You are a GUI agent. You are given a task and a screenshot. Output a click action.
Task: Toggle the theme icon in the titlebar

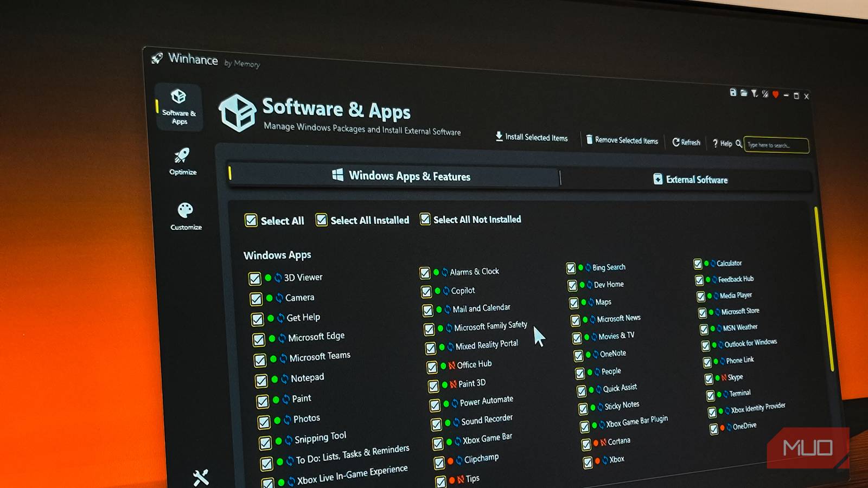click(x=765, y=95)
